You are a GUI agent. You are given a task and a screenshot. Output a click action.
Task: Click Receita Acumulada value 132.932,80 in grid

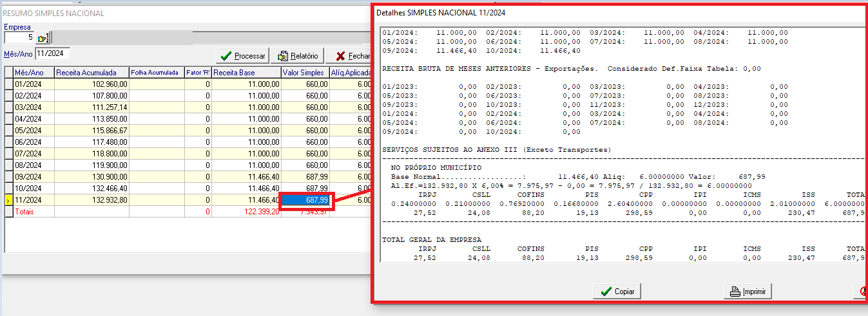click(x=110, y=200)
